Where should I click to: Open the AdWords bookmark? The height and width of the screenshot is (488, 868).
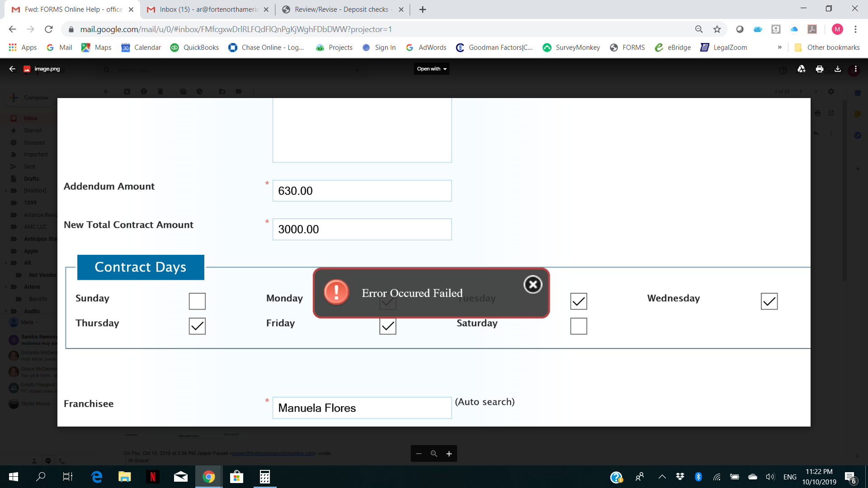pos(426,47)
